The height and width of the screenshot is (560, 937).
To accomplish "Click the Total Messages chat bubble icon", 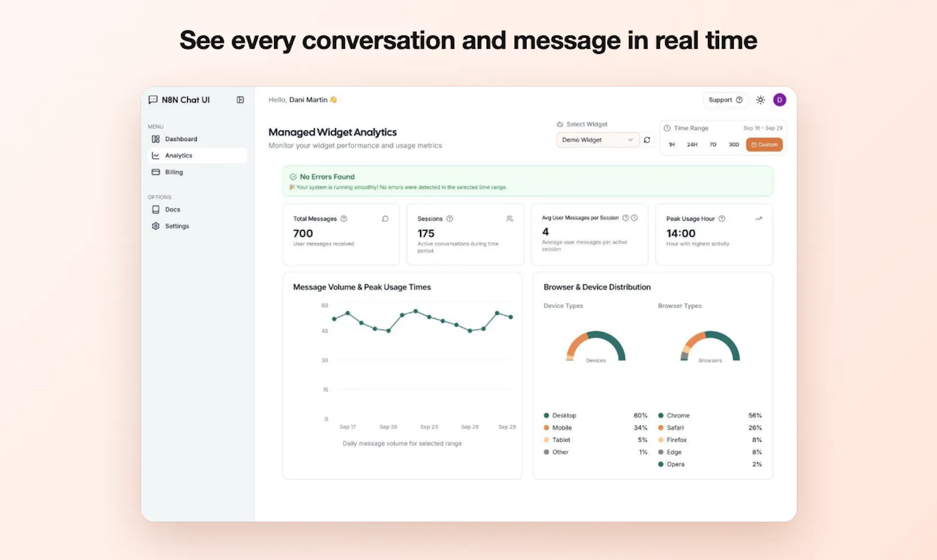I will (x=385, y=219).
